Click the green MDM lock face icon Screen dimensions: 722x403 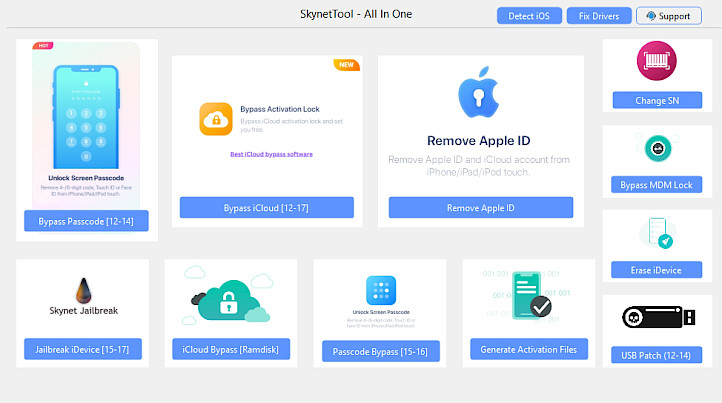point(658,148)
